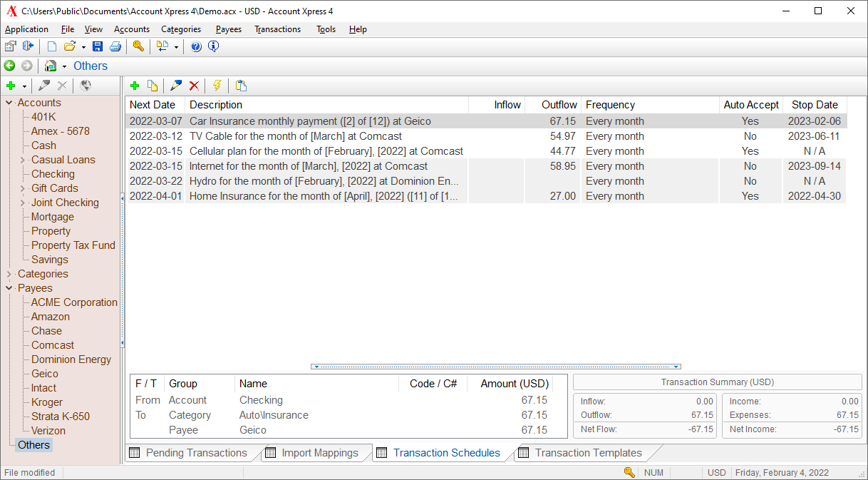Click the Print icon in toolbar
Image resolution: width=868 pixels, height=480 pixels.
click(115, 47)
